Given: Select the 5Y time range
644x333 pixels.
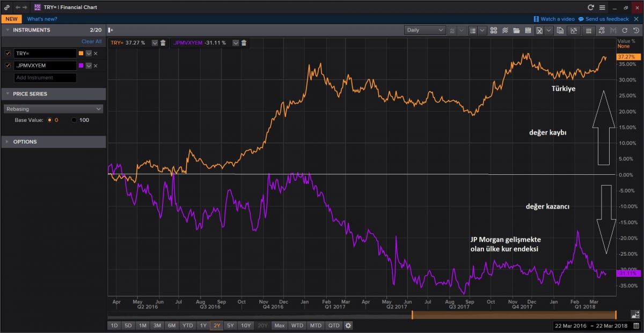Looking at the screenshot, I should [x=230, y=325].
